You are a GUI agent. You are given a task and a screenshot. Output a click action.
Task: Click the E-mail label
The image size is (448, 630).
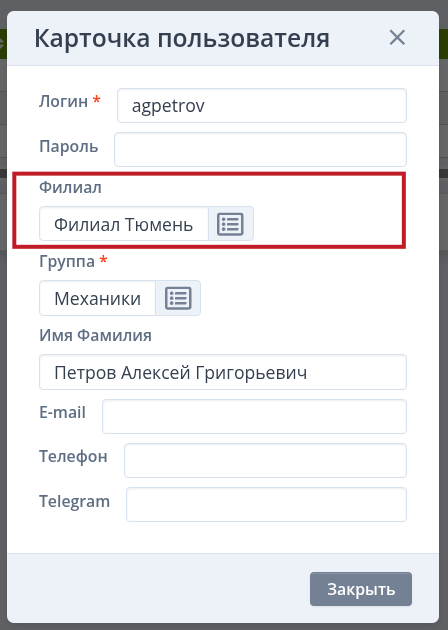pyautogui.click(x=62, y=412)
